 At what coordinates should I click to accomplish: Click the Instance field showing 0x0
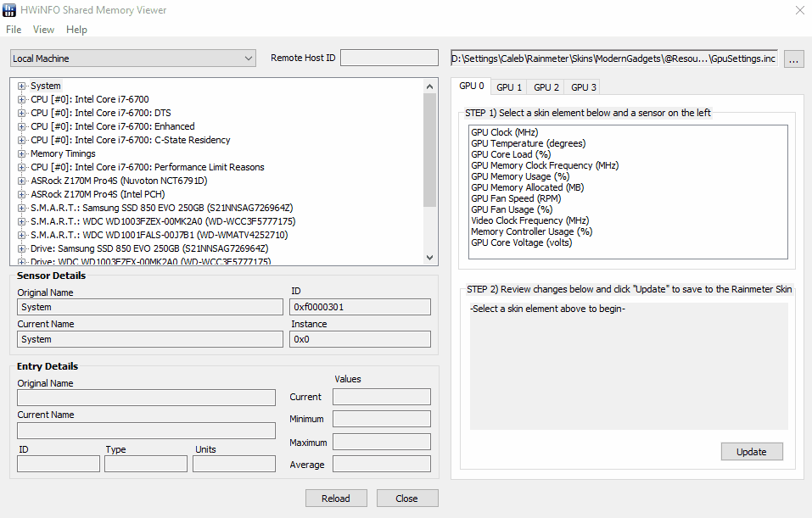(x=360, y=339)
